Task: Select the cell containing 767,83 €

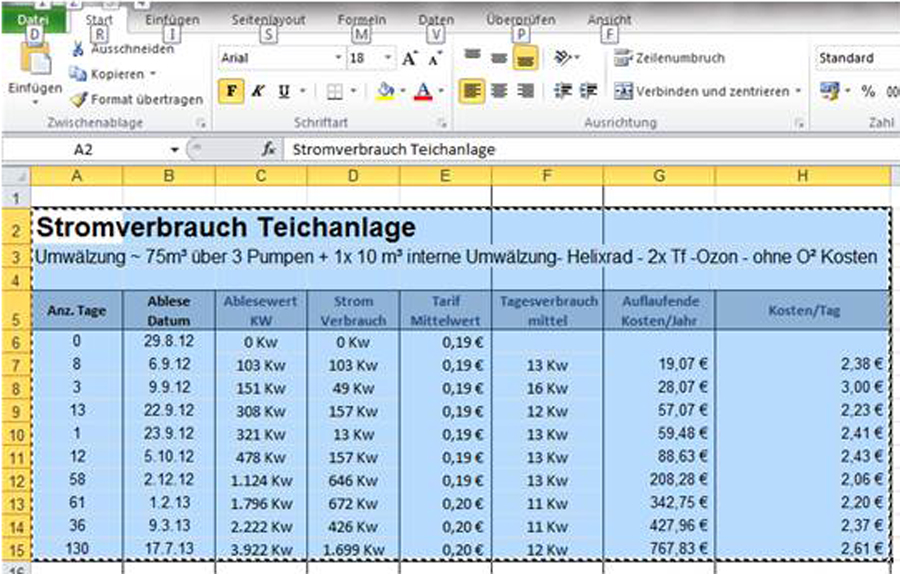Action: (659, 548)
